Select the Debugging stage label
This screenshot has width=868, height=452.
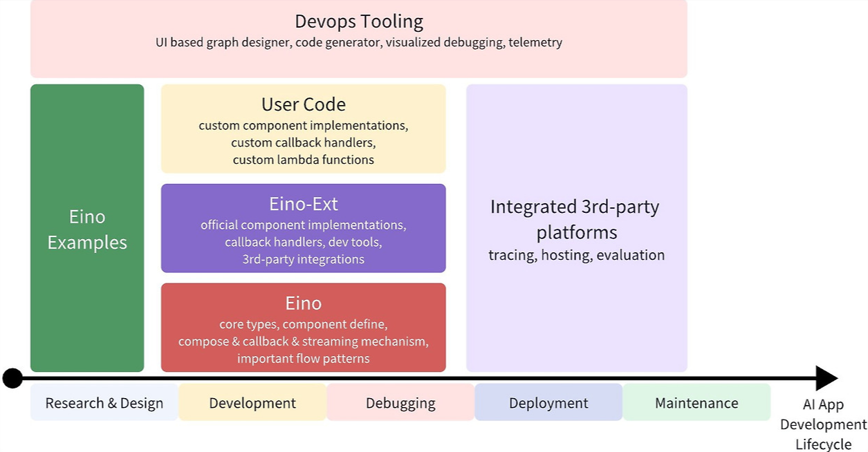[x=400, y=403]
